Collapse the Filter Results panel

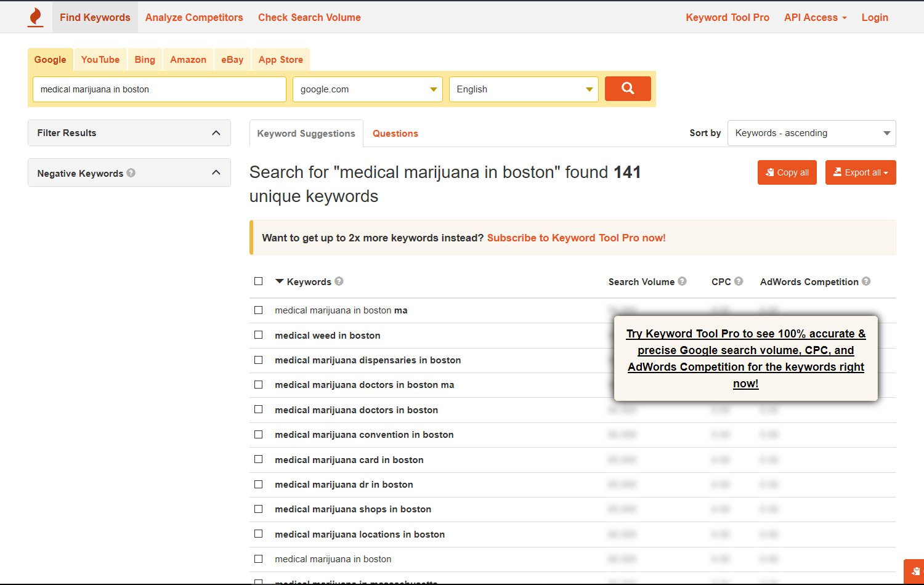(129, 133)
